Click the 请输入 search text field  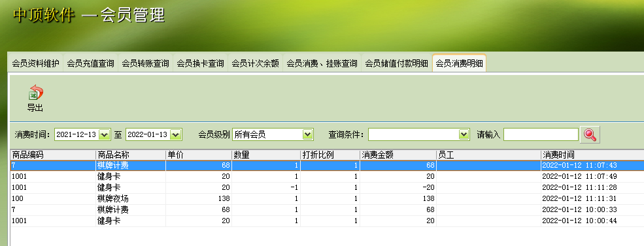(x=541, y=134)
